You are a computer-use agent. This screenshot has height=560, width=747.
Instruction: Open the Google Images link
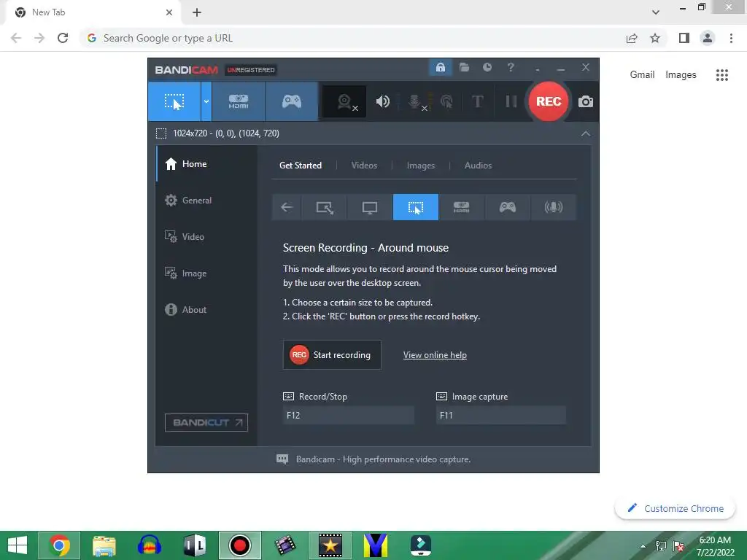click(x=681, y=75)
